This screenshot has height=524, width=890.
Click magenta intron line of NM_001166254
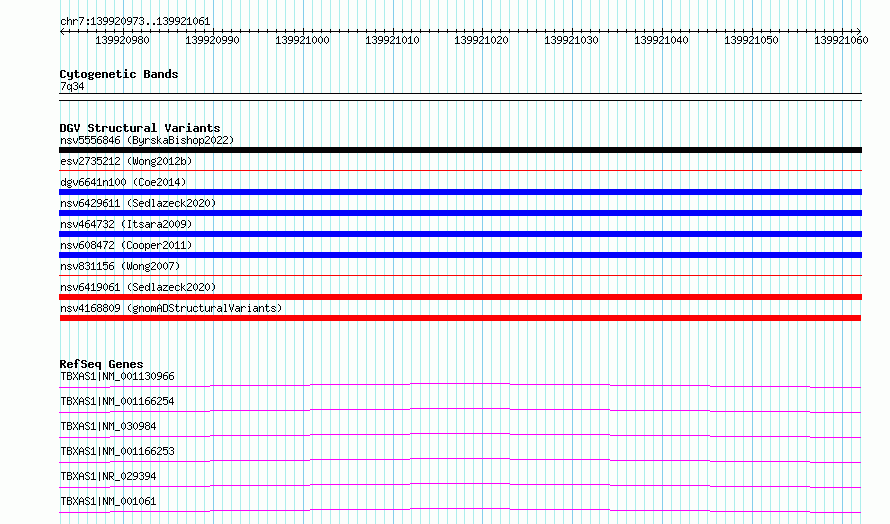pos(460,409)
